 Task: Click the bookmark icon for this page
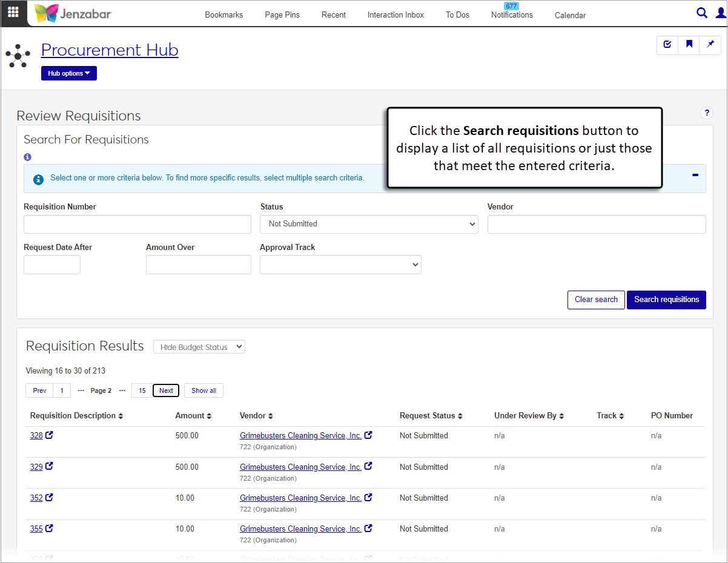click(x=689, y=44)
